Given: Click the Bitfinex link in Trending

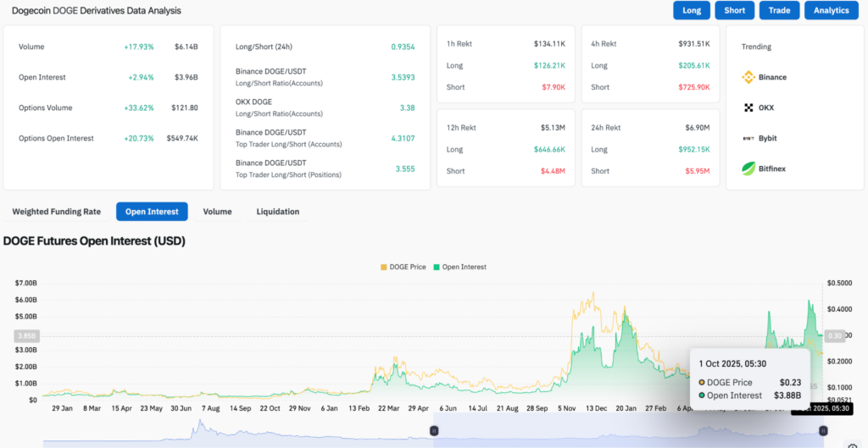Looking at the screenshot, I should tap(772, 169).
